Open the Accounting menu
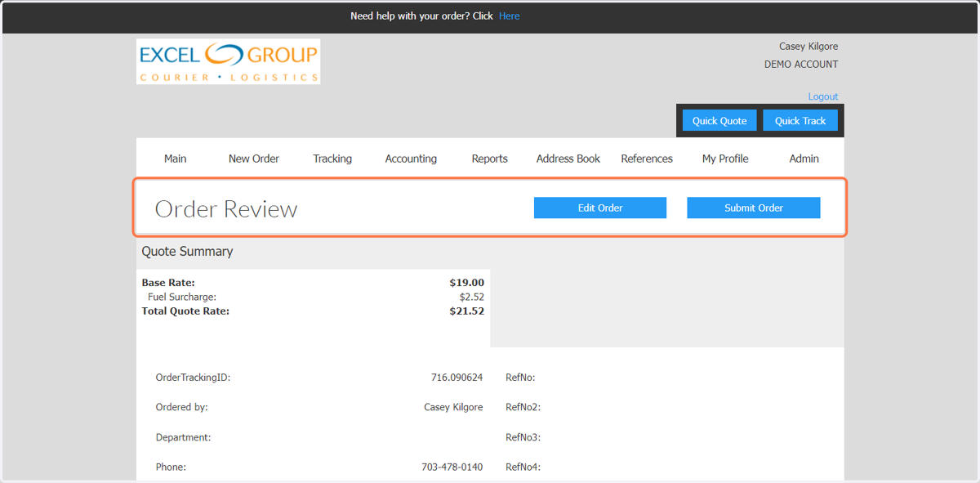The image size is (980, 483). [x=411, y=159]
